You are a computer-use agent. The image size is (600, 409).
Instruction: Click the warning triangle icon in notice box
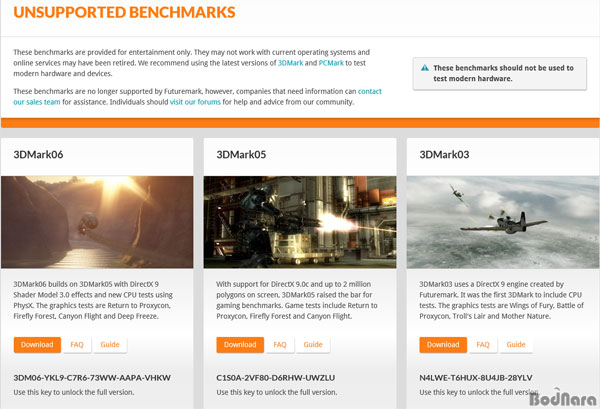click(425, 68)
